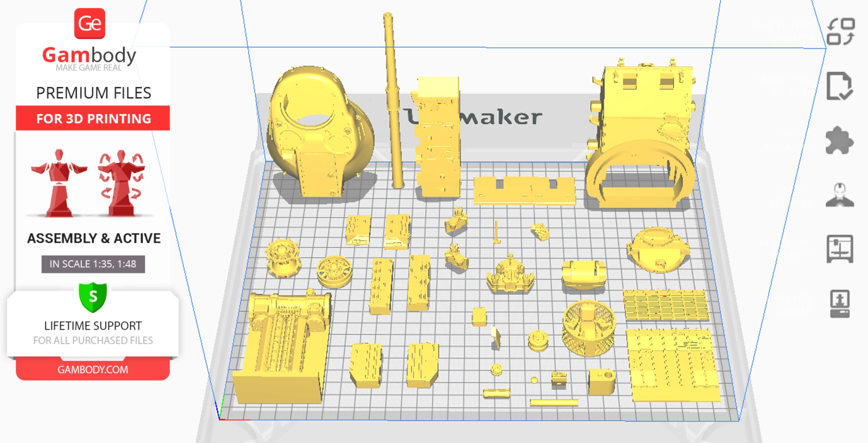Click the Ultimaker logo on back wall
This screenshot has height=443, width=868.
point(500,117)
